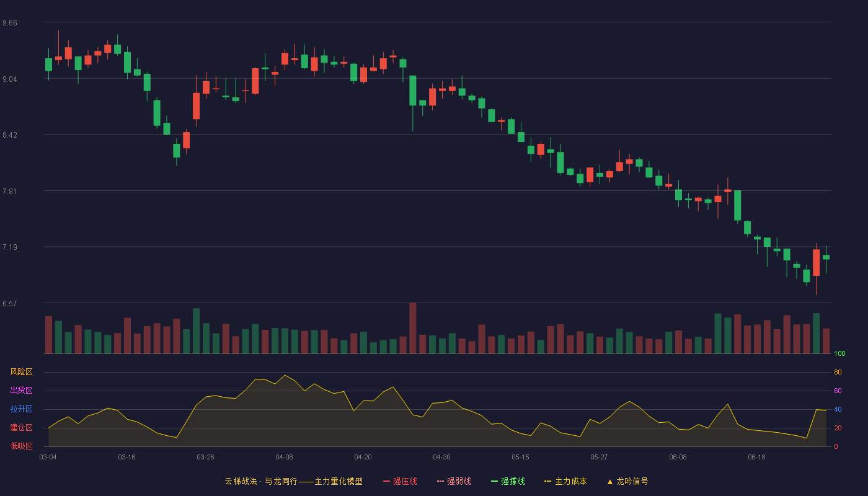
Task: Click the 8.42 price axis label
Action: pyautogui.click(x=10, y=135)
